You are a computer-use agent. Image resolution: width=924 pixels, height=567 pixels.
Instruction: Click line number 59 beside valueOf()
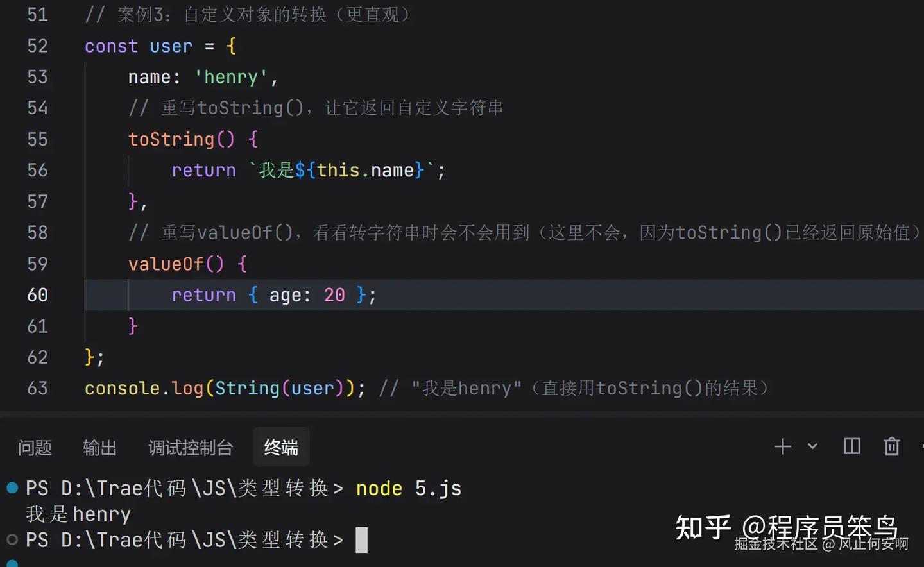(x=37, y=264)
